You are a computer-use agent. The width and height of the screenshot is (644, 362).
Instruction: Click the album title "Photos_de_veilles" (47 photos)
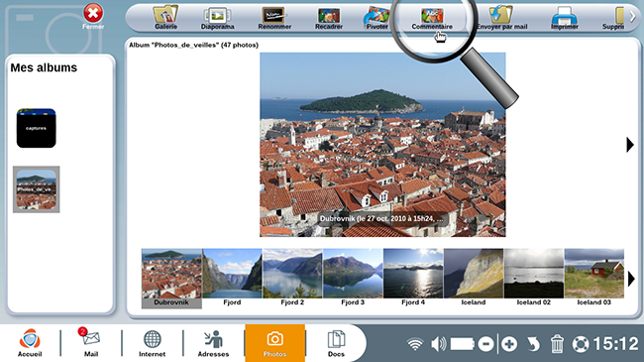(193, 45)
